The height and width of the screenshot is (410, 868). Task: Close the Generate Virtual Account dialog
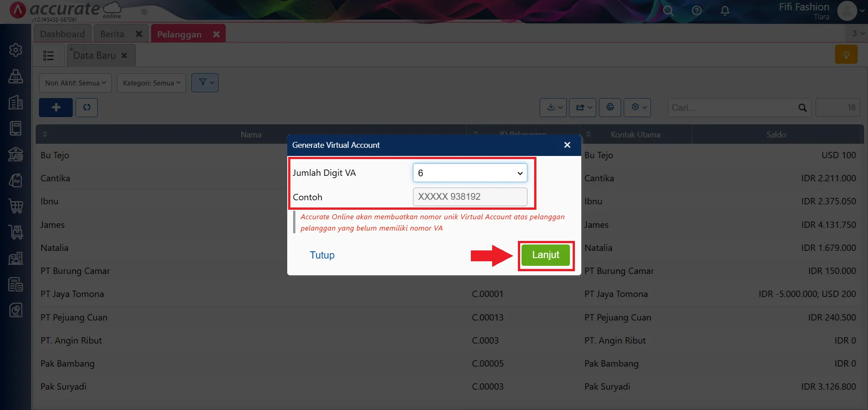point(567,145)
